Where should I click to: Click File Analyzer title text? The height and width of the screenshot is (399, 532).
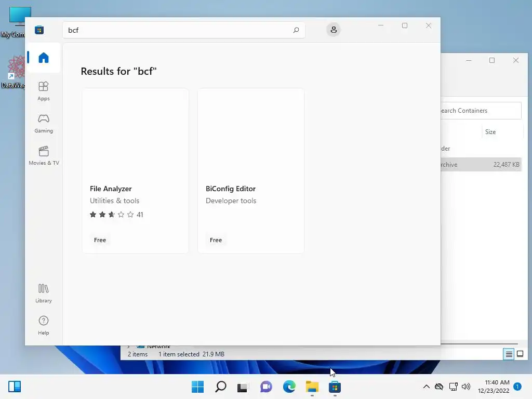111,189
